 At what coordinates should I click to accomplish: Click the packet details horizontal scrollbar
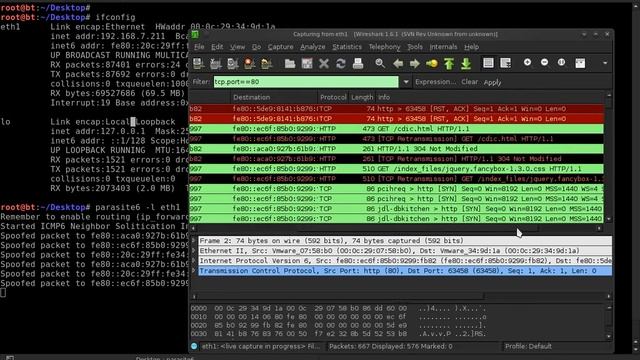401,296
